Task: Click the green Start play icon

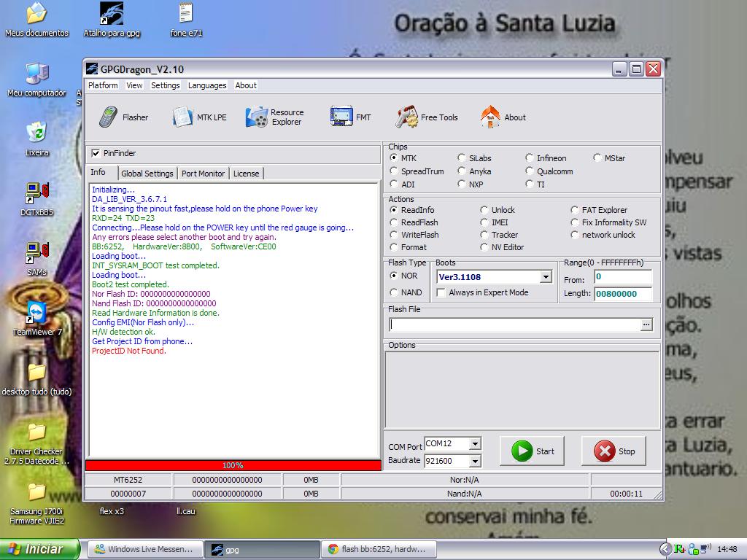Action: 522,451
